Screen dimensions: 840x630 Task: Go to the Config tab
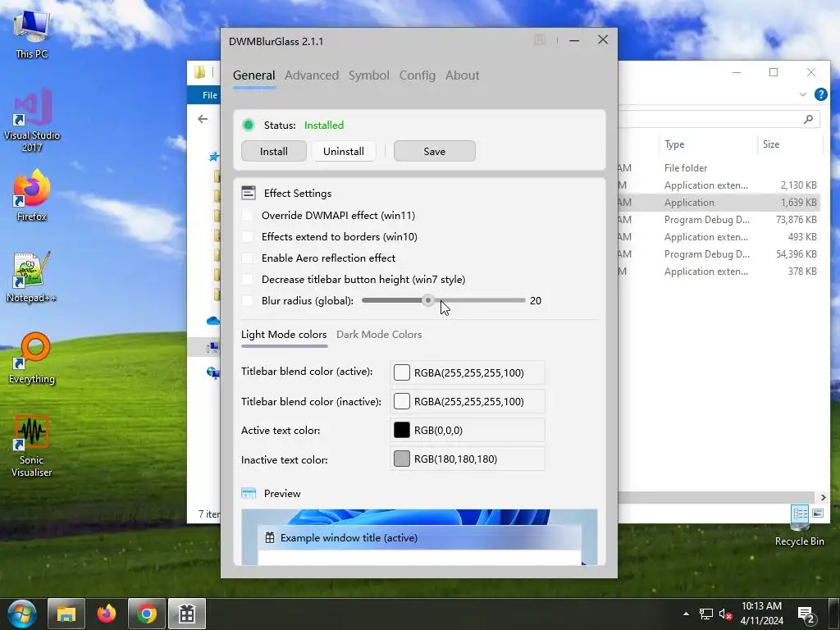point(418,75)
